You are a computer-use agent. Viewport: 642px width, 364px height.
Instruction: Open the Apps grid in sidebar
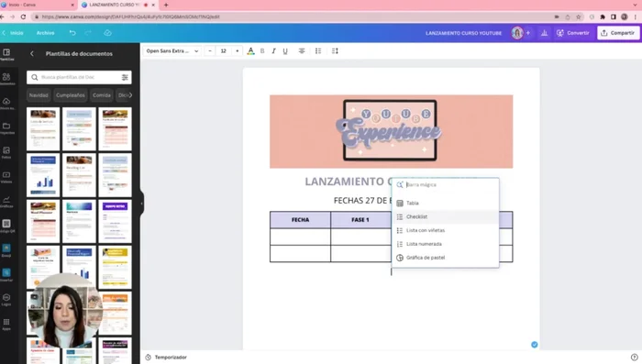point(6,324)
